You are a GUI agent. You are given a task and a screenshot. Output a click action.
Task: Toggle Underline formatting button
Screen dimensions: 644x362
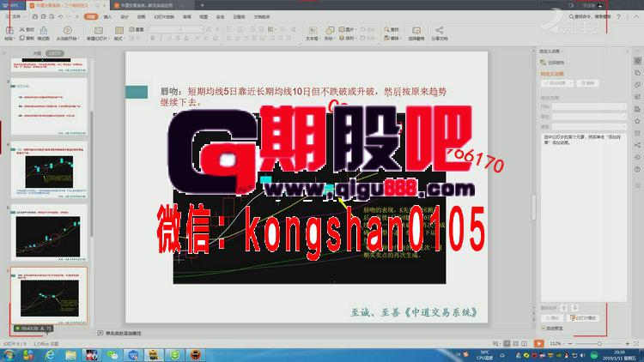(x=169, y=38)
